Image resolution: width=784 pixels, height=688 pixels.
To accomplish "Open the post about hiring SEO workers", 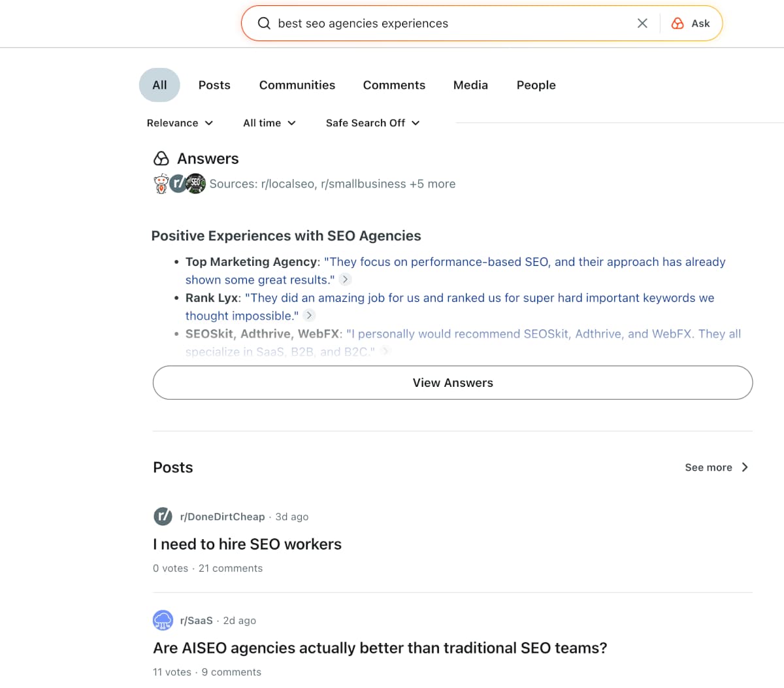I will 247,544.
